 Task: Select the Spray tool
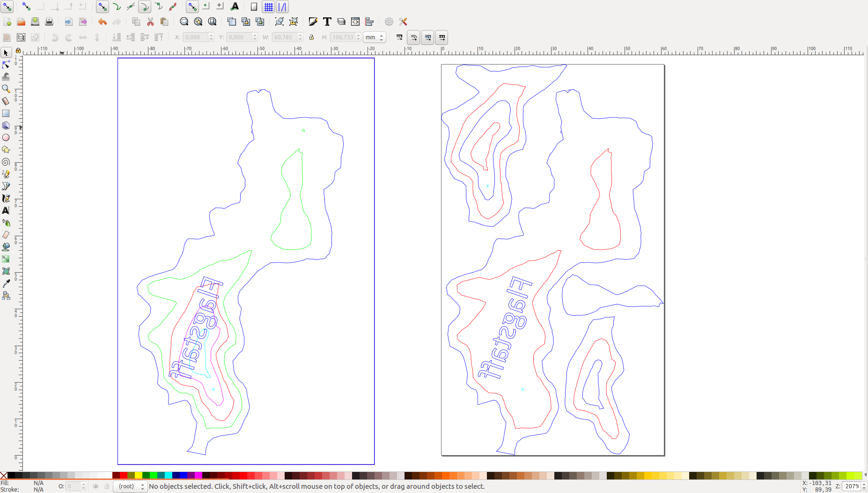(6, 223)
